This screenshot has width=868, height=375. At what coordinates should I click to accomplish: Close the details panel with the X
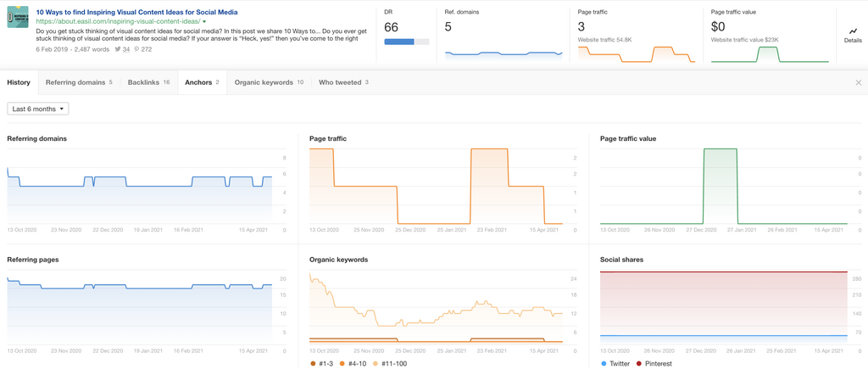tap(858, 83)
